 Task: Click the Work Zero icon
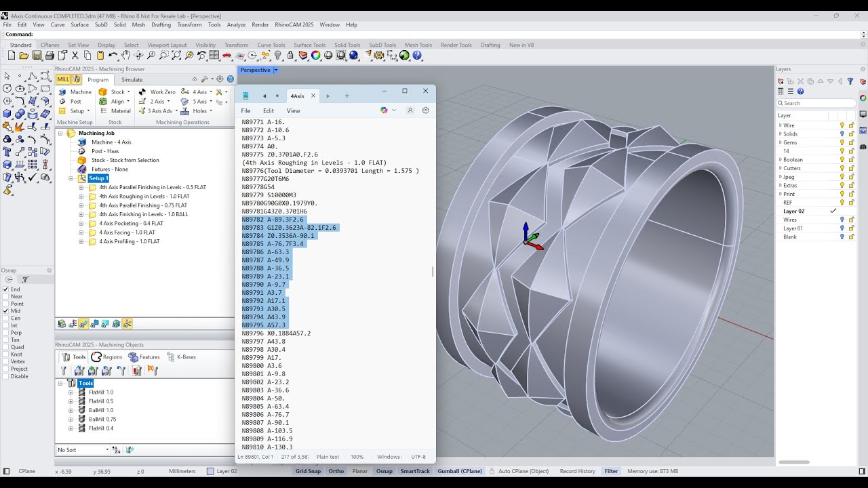(x=142, y=91)
